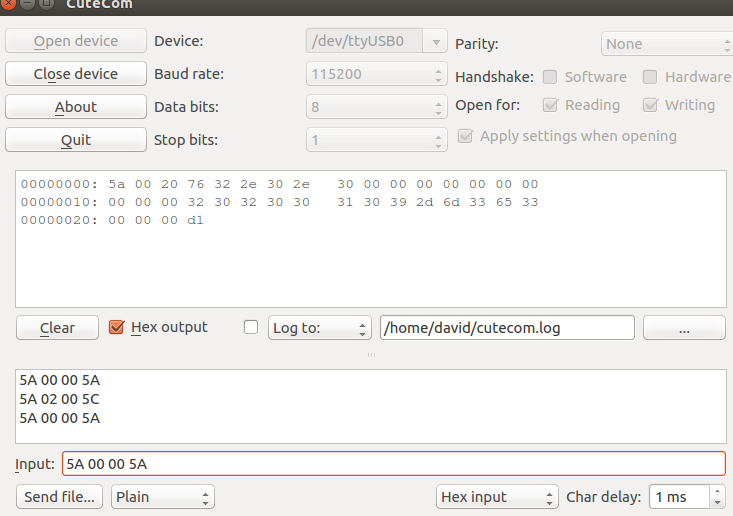
Task: Click hex output line 00000010
Action: (280, 202)
